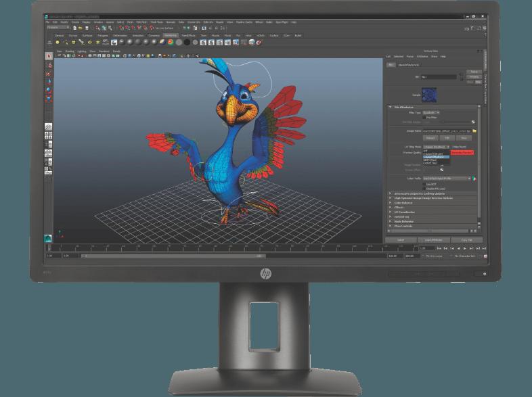Click the spot light shelf icon

tap(81, 43)
